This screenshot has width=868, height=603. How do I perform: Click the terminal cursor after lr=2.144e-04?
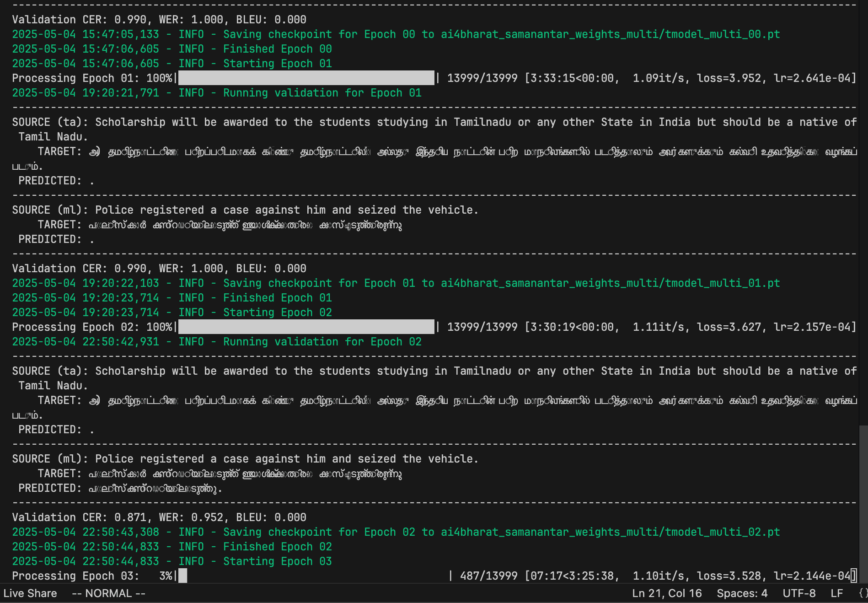pyautogui.click(x=853, y=576)
